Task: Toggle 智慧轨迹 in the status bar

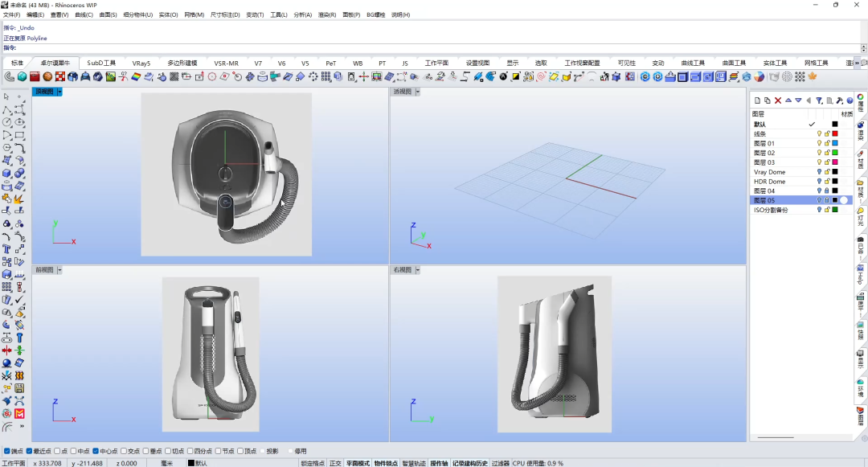Action: (414, 463)
